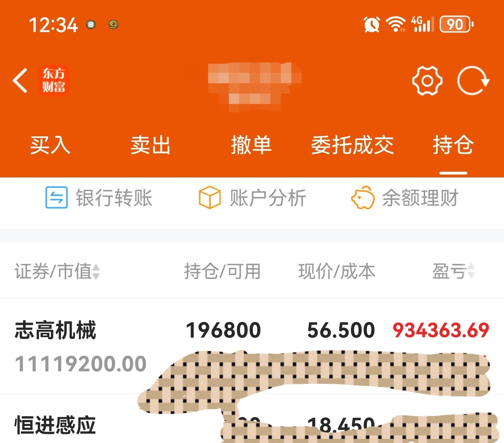Tap the back arrow icon
504x443 pixels.
20,80
